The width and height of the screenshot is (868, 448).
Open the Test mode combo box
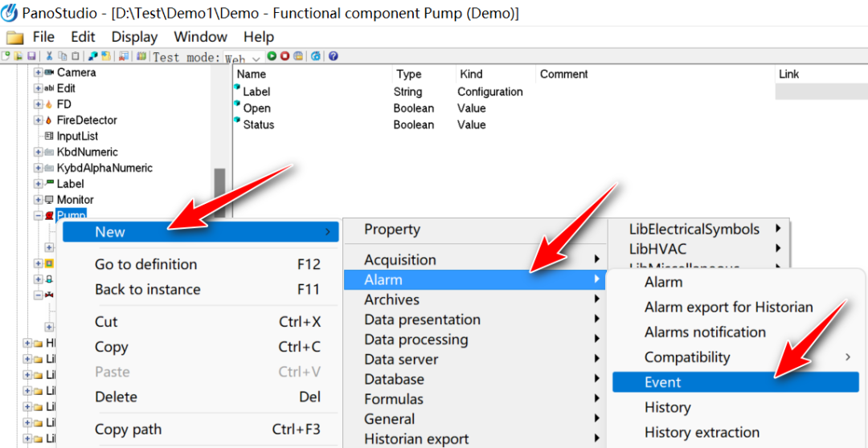tap(244, 58)
